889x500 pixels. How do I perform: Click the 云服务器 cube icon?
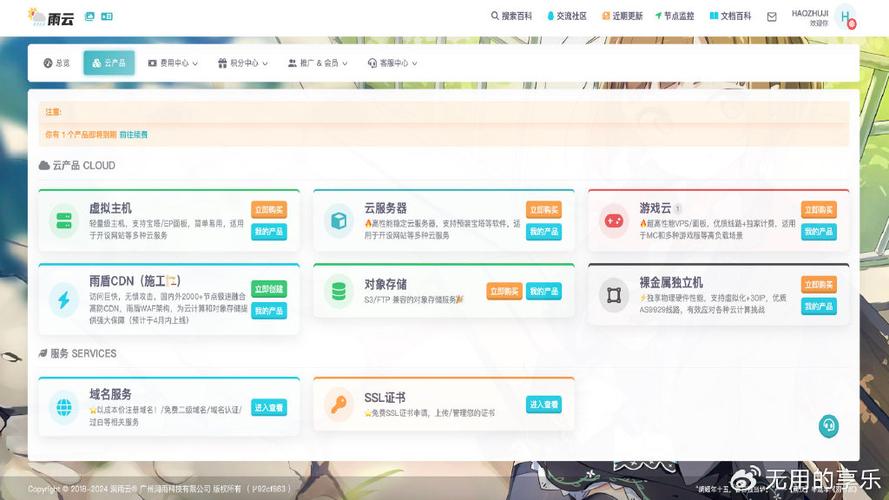[x=338, y=220]
